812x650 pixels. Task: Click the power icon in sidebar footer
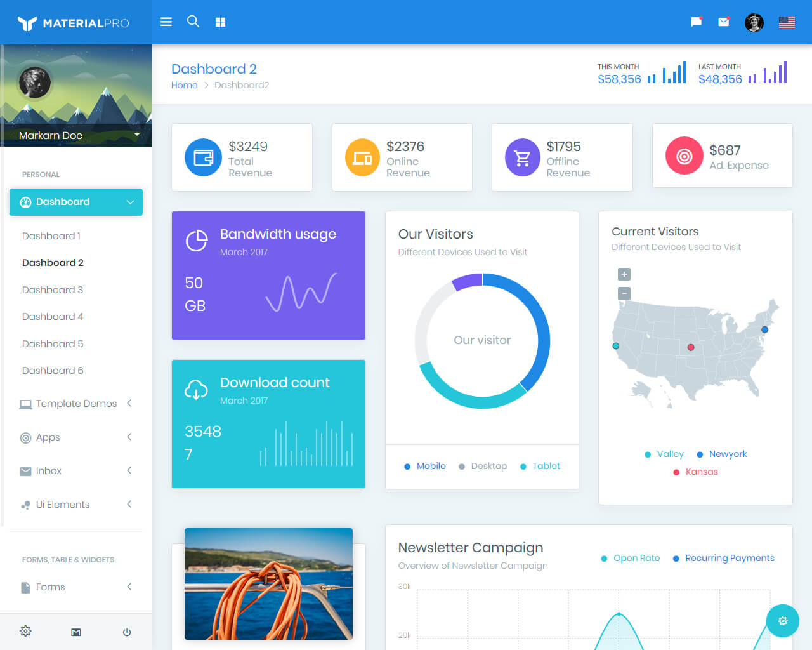pos(126,632)
